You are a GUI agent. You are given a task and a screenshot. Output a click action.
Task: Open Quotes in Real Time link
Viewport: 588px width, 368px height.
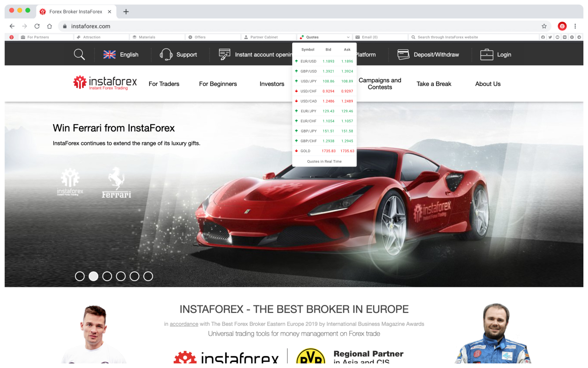tap(324, 161)
